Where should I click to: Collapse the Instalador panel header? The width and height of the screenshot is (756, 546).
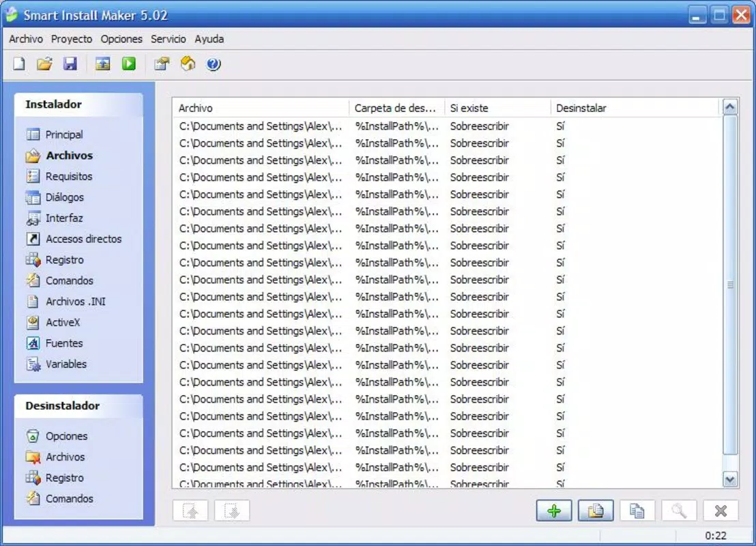click(x=78, y=104)
